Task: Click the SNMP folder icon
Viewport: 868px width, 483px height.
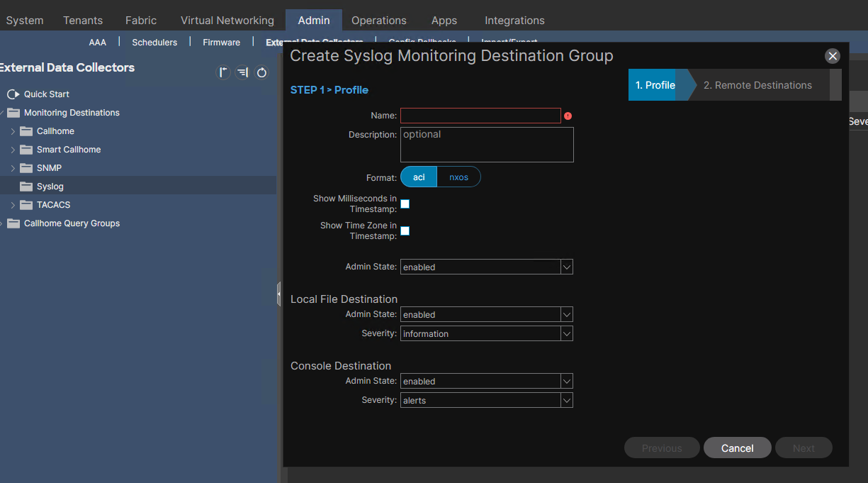Action: [26, 168]
